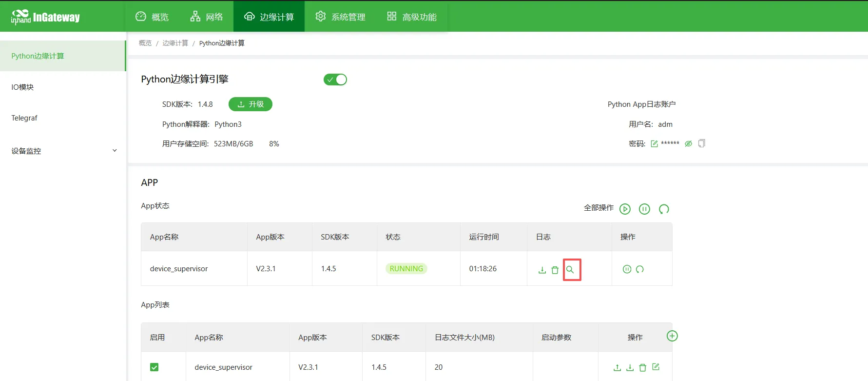Select Telegraf in the sidebar

[x=63, y=118]
